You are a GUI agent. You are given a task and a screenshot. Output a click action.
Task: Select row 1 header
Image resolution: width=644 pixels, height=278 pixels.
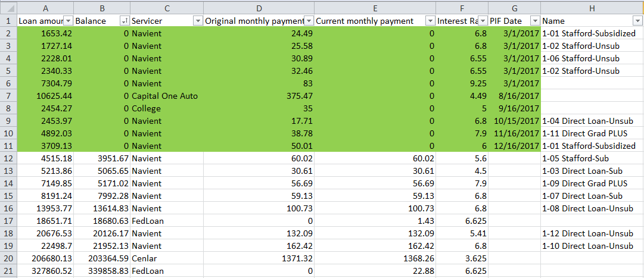(x=8, y=21)
